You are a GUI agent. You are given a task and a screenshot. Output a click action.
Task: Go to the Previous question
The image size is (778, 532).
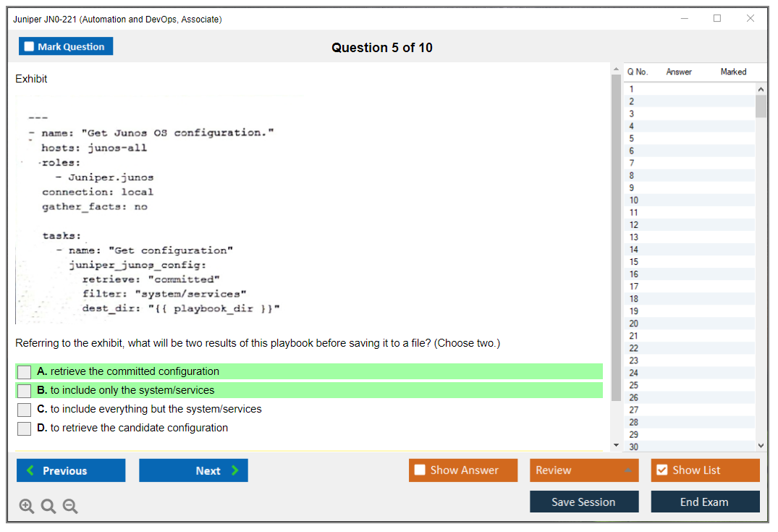point(71,470)
